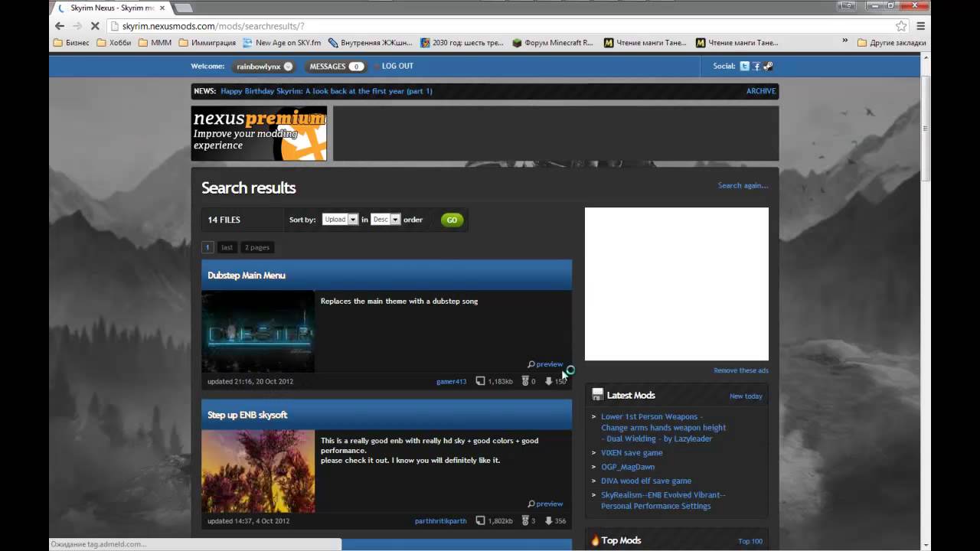
Task: Open the Хобби bookmarks folder
Action: (113, 43)
